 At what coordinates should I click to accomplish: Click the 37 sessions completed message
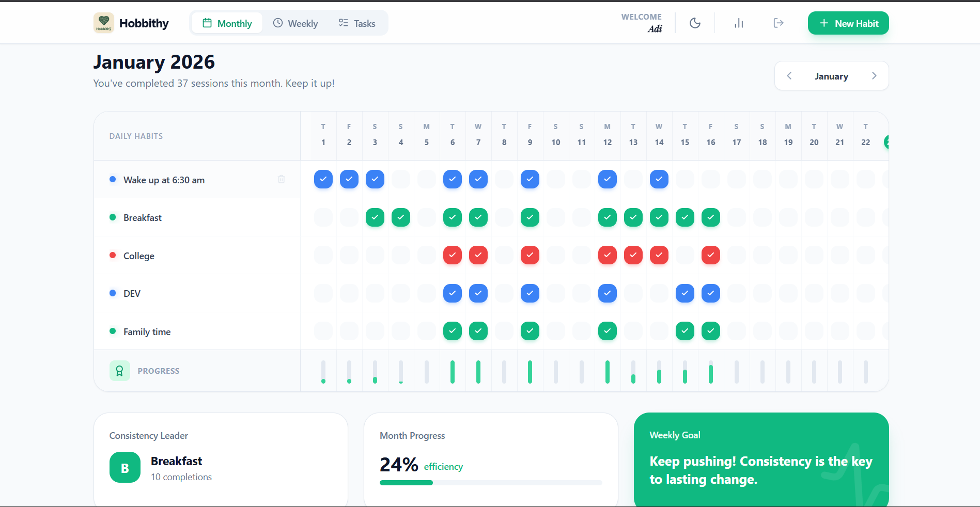[x=214, y=83]
